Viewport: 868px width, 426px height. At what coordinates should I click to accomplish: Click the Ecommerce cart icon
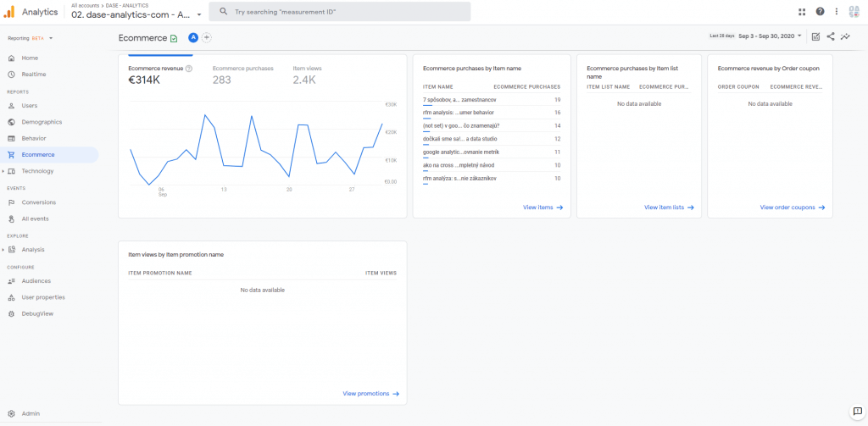pyautogui.click(x=11, y=155)
